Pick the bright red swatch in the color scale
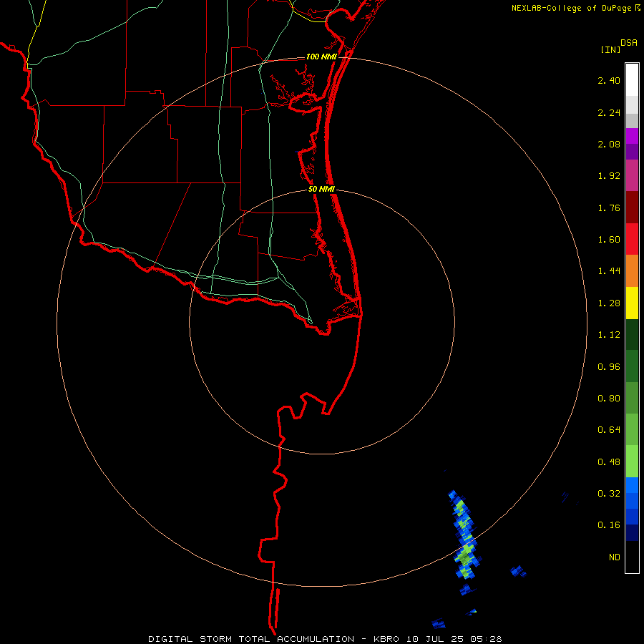644x644 pixels. (x=632, y=240)
